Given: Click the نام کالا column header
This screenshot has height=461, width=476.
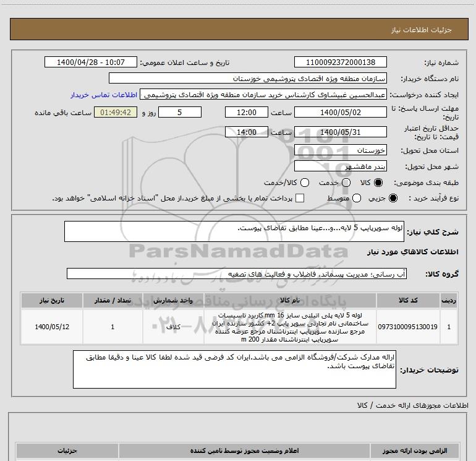Looking at the screenshot, I should 290,300.
